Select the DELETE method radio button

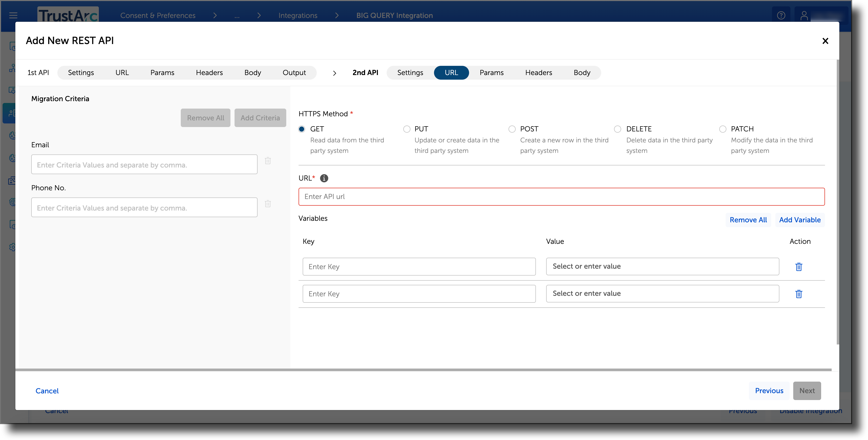click(618, 129)
